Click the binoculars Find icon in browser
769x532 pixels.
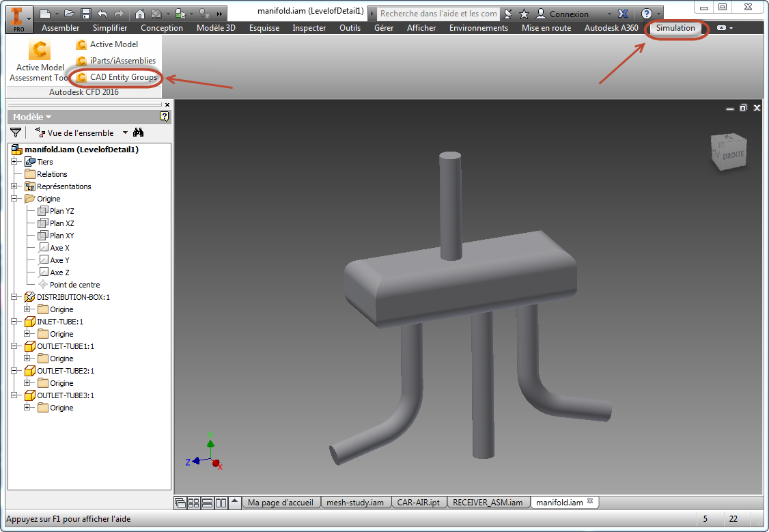[139, 132]
